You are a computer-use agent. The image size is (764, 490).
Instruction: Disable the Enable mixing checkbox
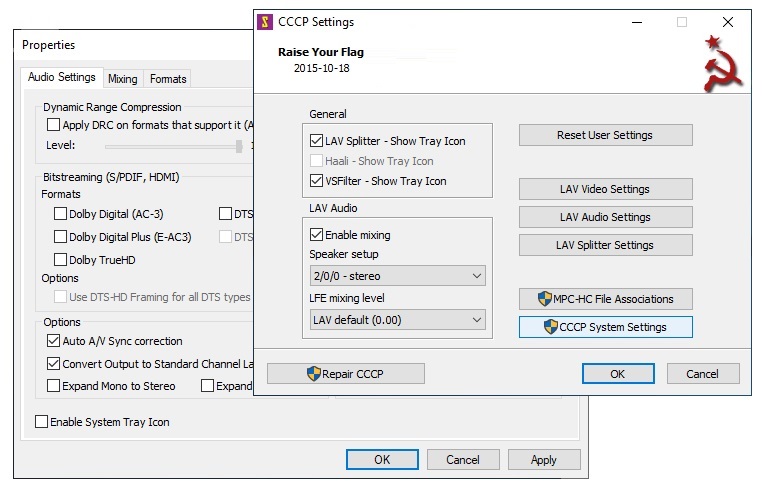tap(317, 235)
